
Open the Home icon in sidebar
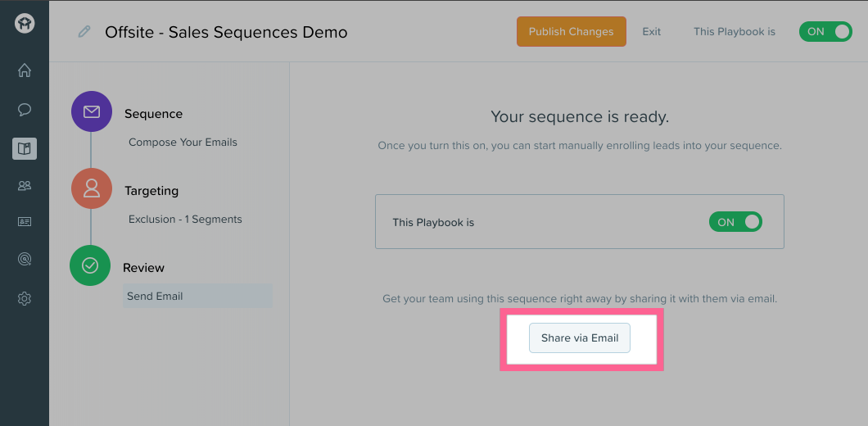(25, 70)
